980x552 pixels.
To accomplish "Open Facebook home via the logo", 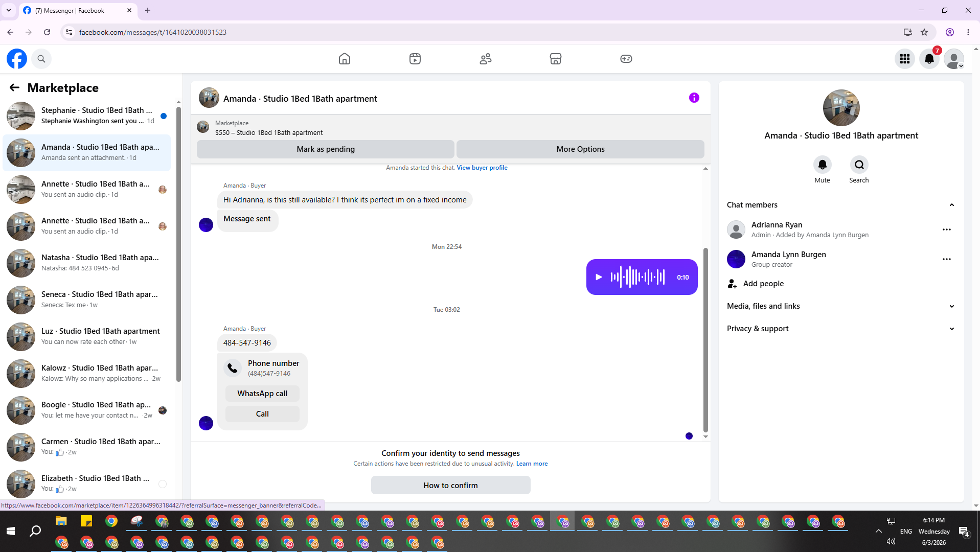I will point(17,59).
